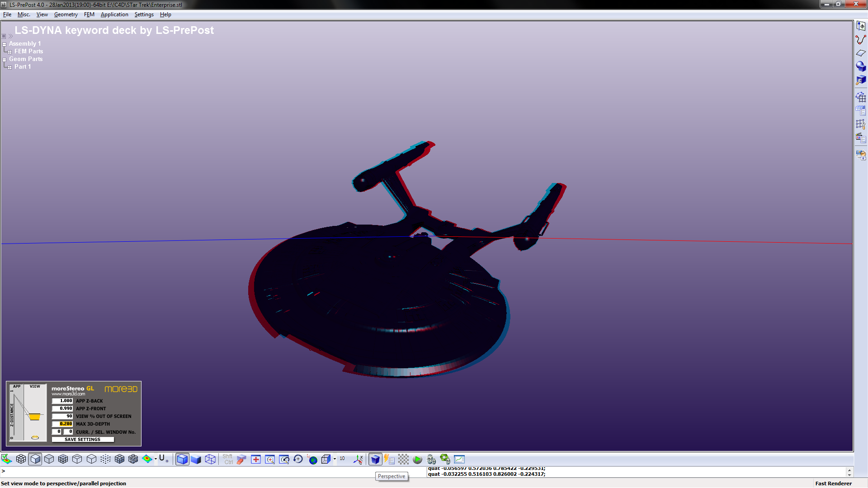The width and height of the screenshot is (868, 488).
Task: Click the APP Z-BACK value field
Action: click(x=62, y=401)
